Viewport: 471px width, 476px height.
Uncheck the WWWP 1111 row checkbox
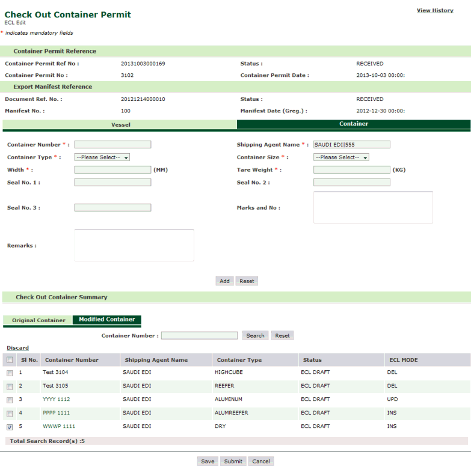click(x=10, y=427)
